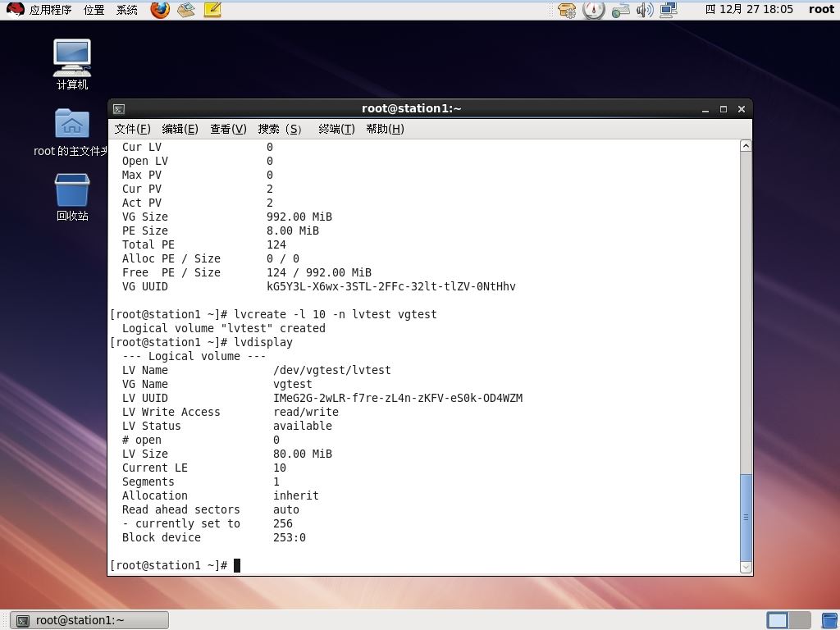Viewport: 840px width, 630px height.
Task: Click the terminal icon in the title bar
Action: (x=119, y=109)
